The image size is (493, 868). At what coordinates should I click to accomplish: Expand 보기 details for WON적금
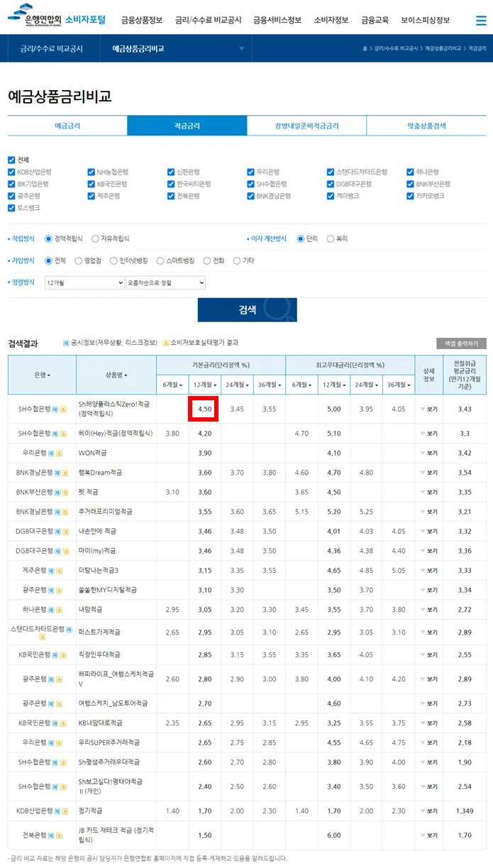pos(428,454)
